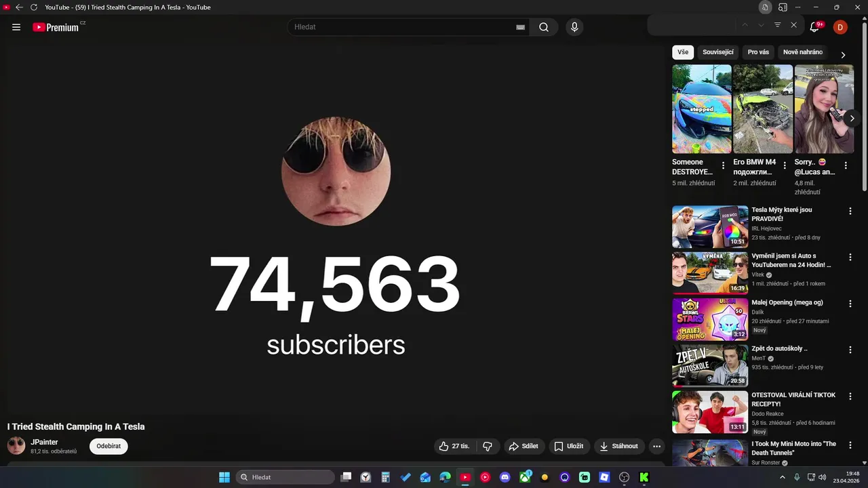
Task: Click the Uložit save button
Action: tap(569, 446)
